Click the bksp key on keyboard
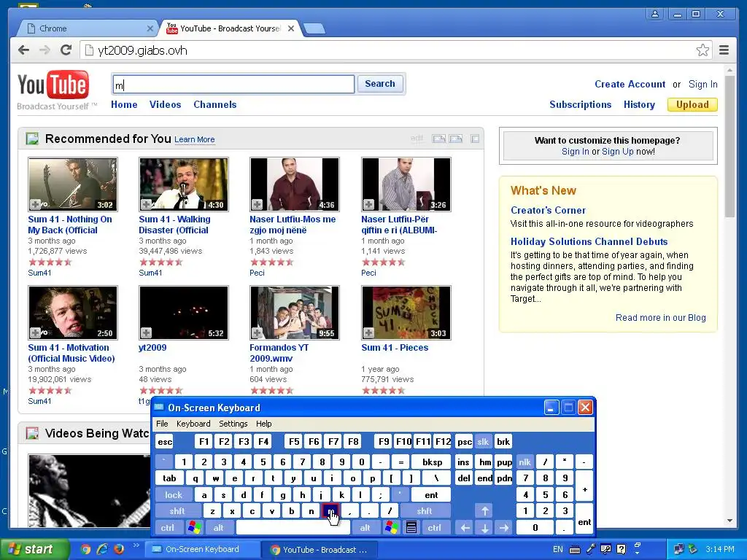Viewport: 747px width, 560px height. tap(432, 462)
